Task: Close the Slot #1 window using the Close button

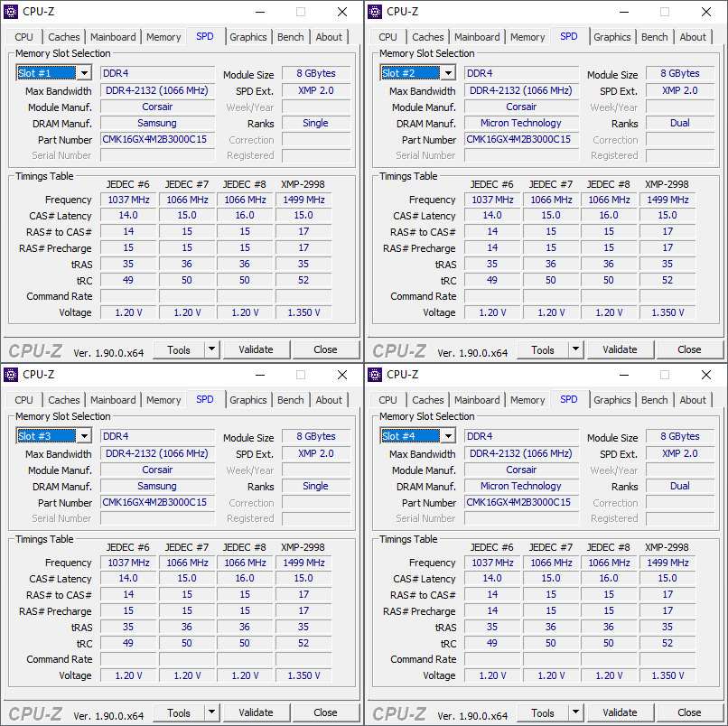Action: [x=325, y=349]
